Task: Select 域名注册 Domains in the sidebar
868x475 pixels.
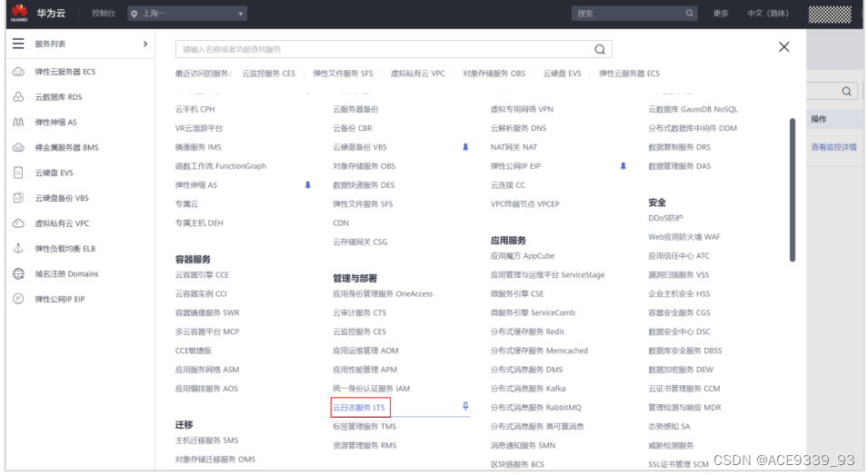Action: (x=66, y=273)
